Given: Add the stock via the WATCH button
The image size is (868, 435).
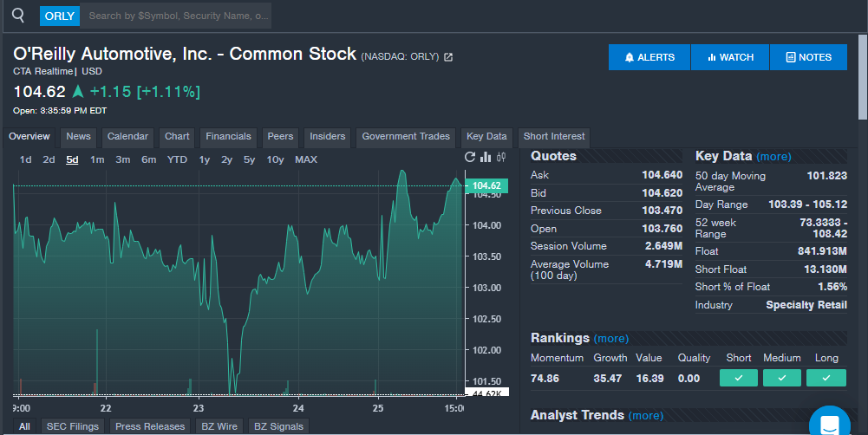Looking at the screenshot, I should [x=730, y=57].
